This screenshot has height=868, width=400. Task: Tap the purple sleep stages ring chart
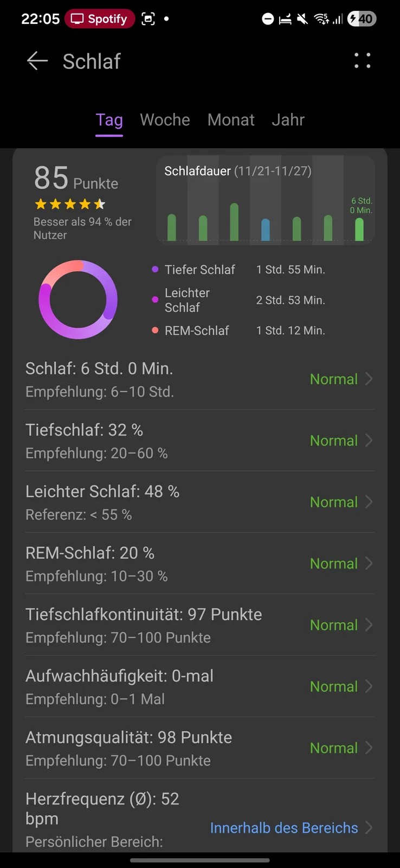(x=78, y=299)
